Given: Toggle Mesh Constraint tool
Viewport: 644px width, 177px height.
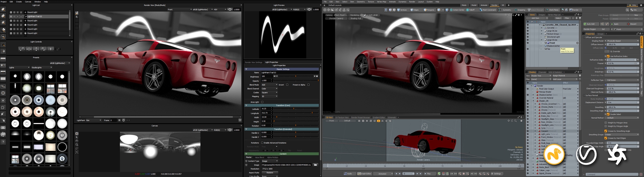Looking at the screenshot, I should pyautogui.click(x=488, y=10).
